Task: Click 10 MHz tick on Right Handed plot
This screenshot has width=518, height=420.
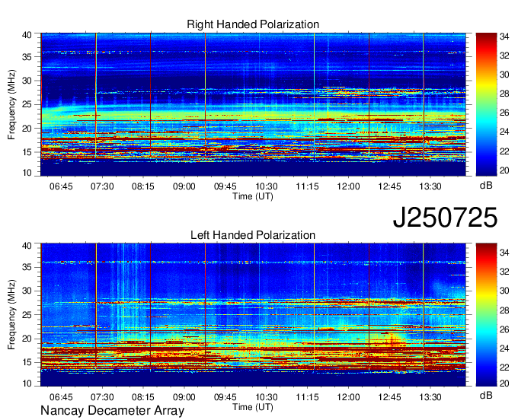Action: pyautogui.click(x=27, y=173)
